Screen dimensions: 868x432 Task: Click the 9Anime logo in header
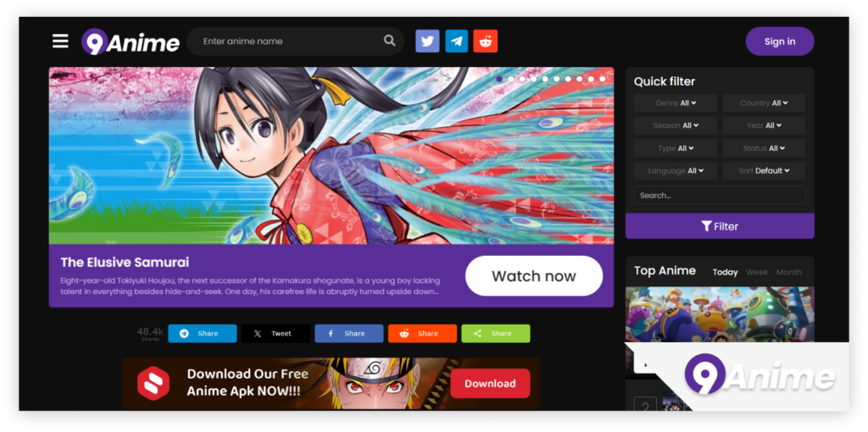[131, 42]
